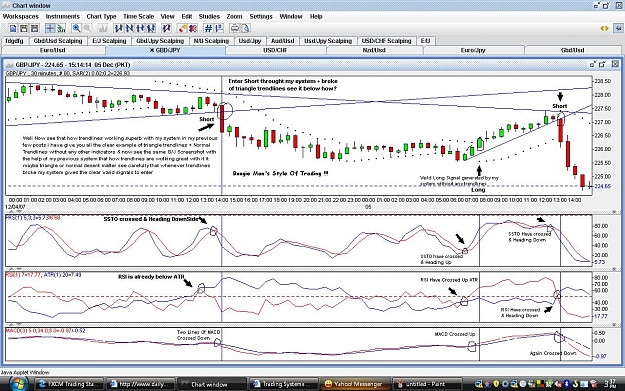
Task: Click the green chart icon beside the crosshair
Action: [x=61, y=28]
